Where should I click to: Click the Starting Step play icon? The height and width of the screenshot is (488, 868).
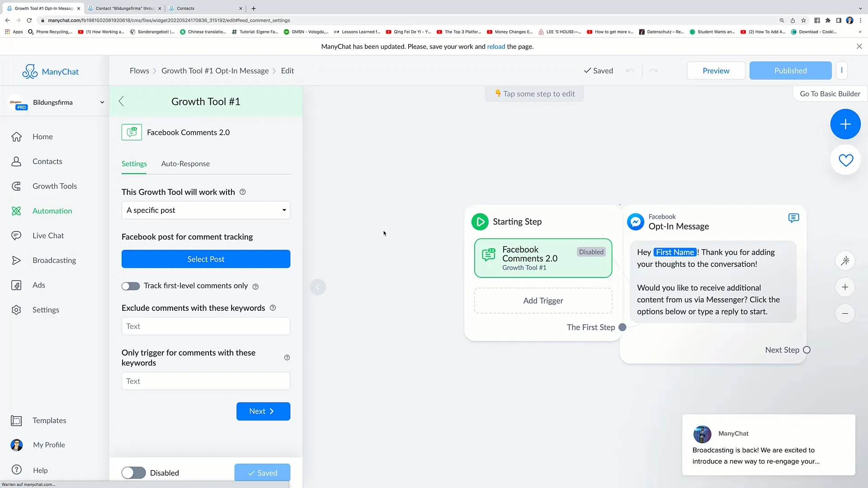point(480,222)
